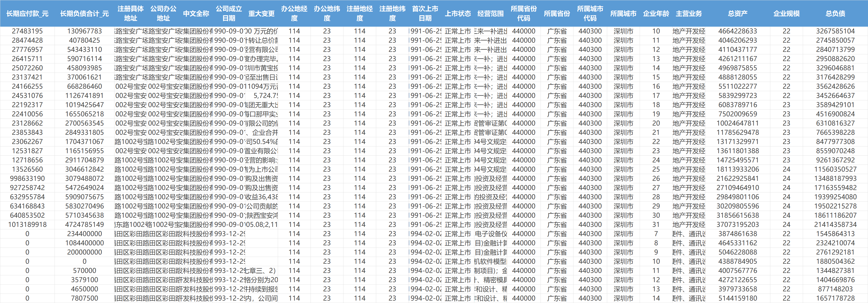Click the 中文全称 column header

coord(196,14)
